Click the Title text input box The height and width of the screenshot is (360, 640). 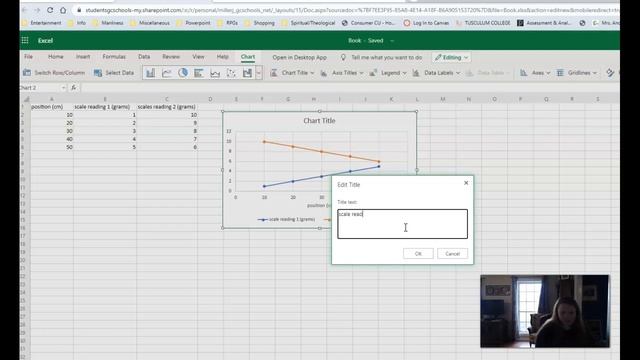point(402,224)
